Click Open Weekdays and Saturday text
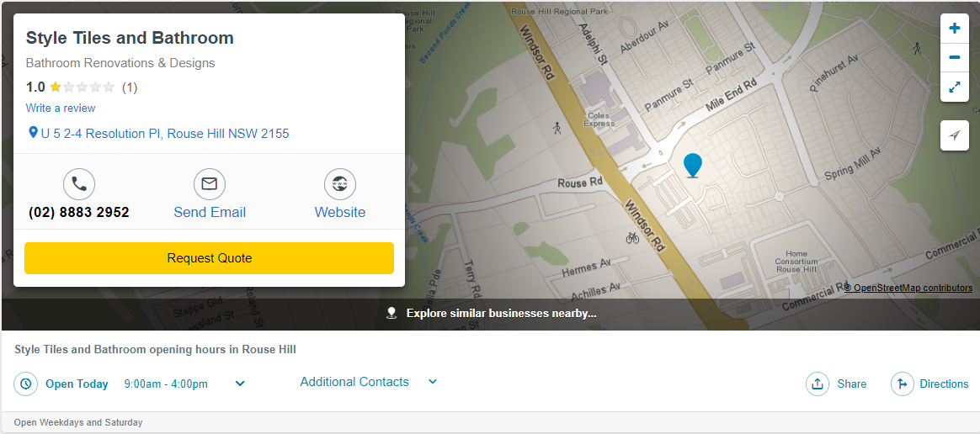Screen dimensions: 980x434 click(78, 423)
